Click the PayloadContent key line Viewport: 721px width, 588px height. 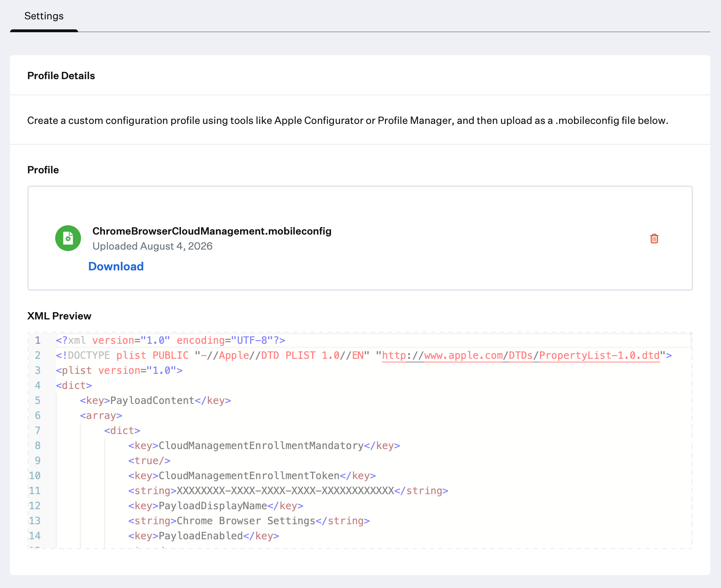click(156, 401)
